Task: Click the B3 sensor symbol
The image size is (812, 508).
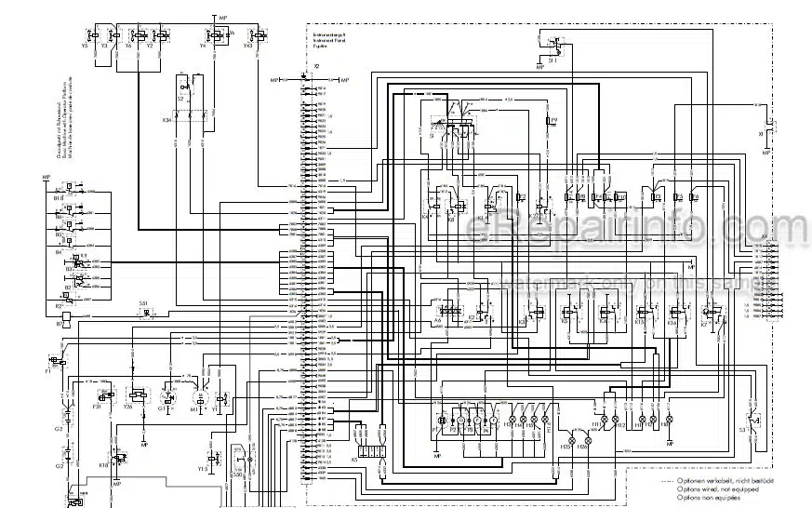Action: (x=79, y=262)
